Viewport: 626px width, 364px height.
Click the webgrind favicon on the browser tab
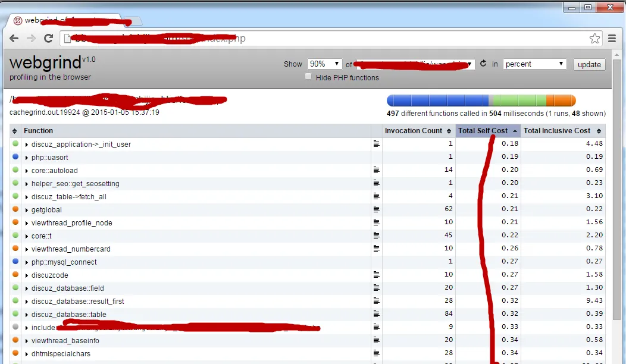(18, 21)
